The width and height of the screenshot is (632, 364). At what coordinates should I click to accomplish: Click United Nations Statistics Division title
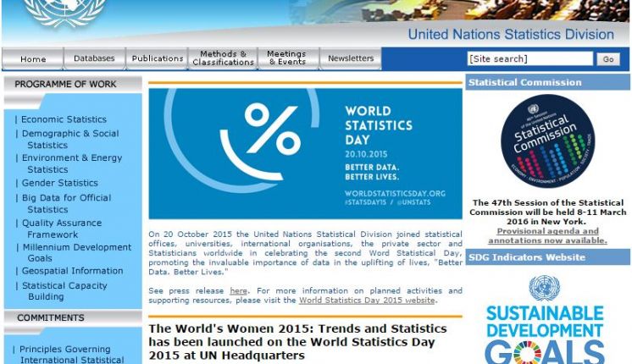(x=511, y=34)
